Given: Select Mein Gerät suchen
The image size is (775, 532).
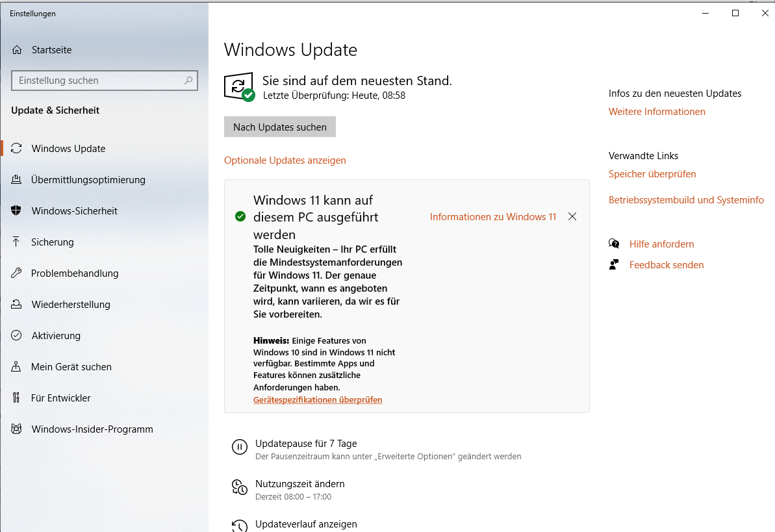Looking at the screenshot, I should (71, 366).
